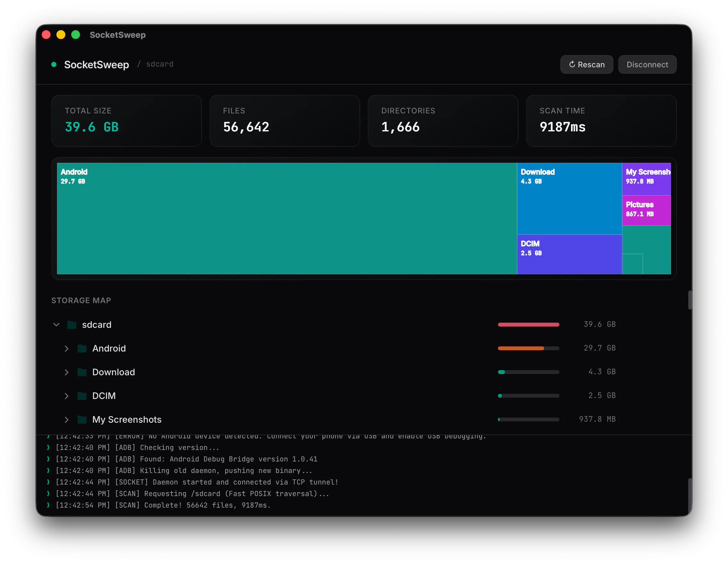
Task: Click the 'Complete! 56642 files' log line
Action: 163,505
